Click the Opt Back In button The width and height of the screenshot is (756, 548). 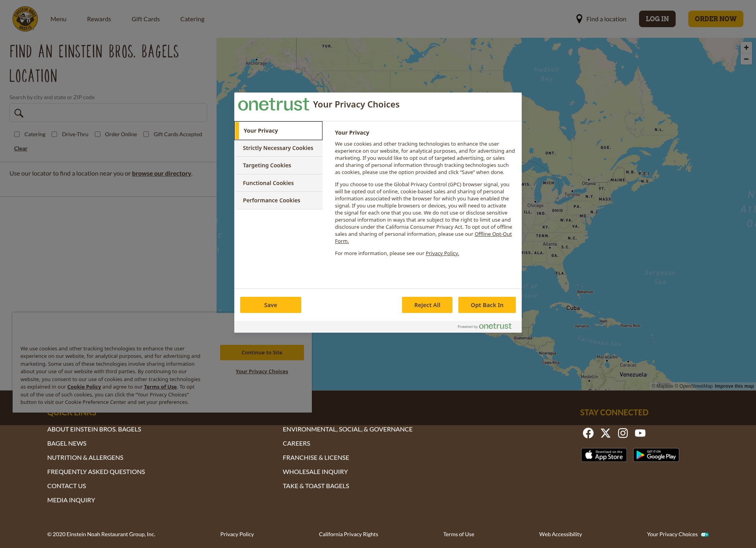pos(487,305)
